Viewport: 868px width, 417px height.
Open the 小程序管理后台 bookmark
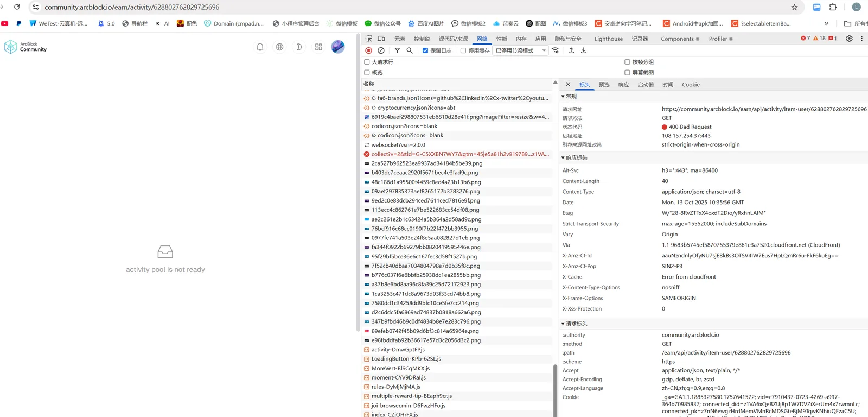pyautogui.click(x=295, y=23)
